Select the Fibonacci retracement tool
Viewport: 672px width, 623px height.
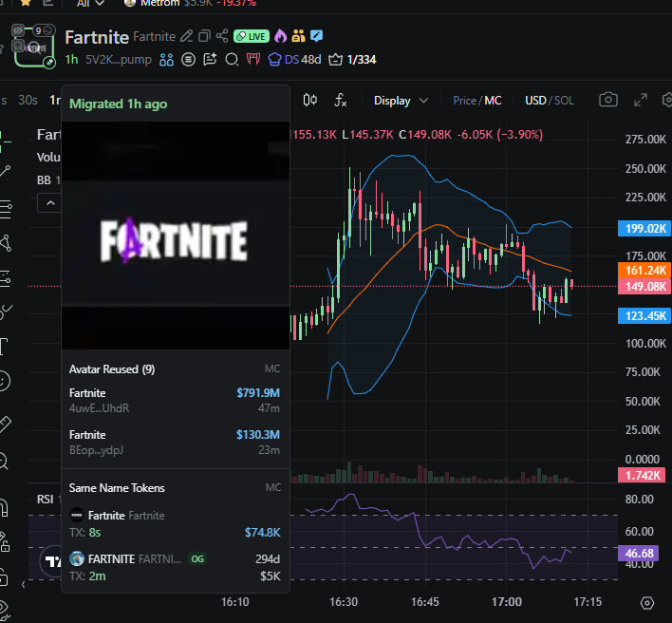pos(6,209)
